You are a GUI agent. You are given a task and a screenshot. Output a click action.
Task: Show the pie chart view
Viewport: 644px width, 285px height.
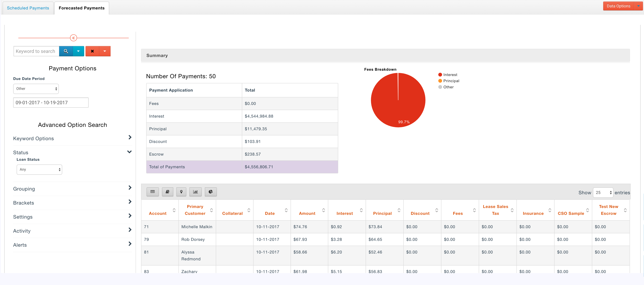(x=211, y=192)
